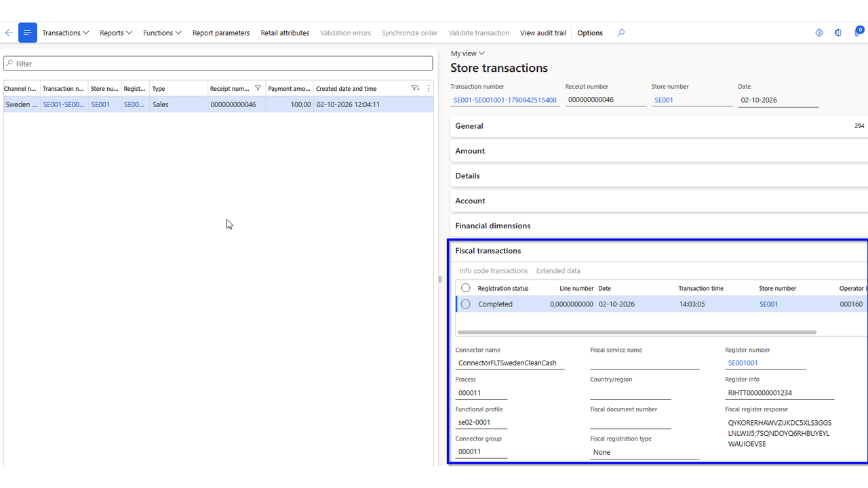Viewport: 868px width, 488px height.
Task: Open the Reports dropdown menu
Action: point(115,33)
